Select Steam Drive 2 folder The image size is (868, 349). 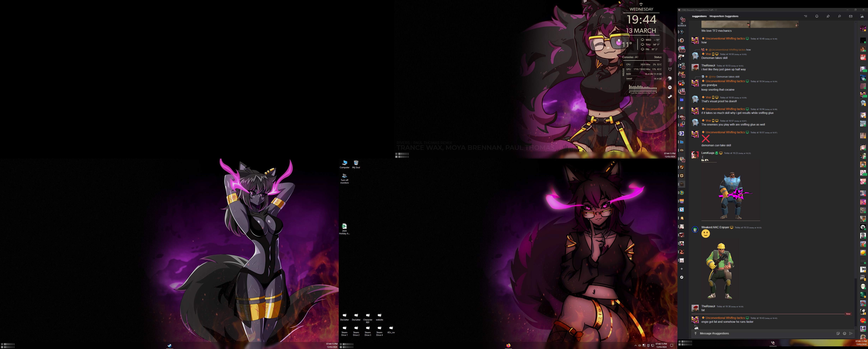click(x=356, y=331)
